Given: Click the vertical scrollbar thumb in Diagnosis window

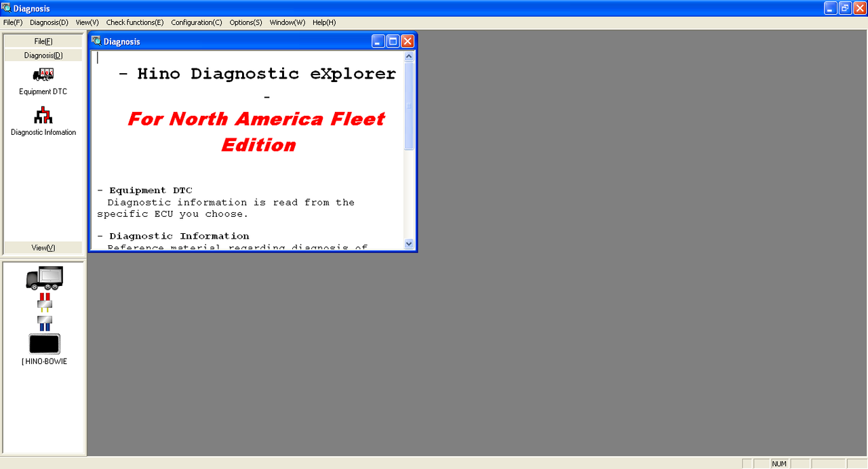Looking at the screenshot, I should pos(409,106).
